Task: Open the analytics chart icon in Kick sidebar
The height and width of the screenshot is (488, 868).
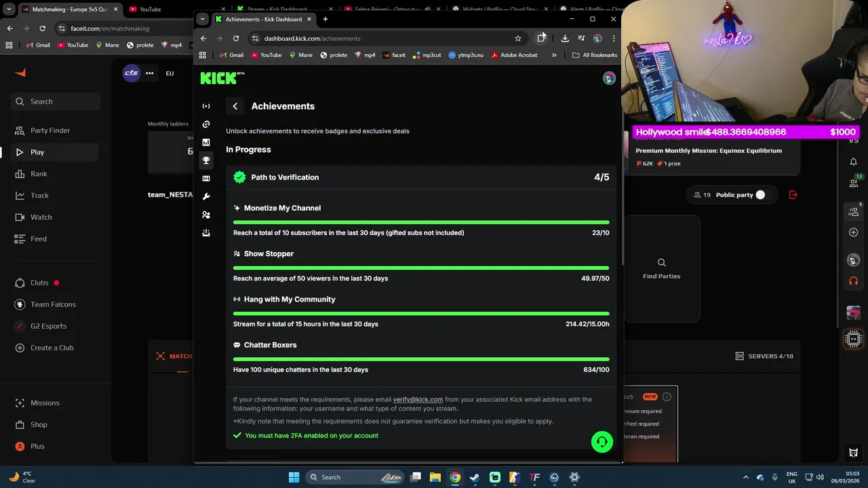Action: pos(206,142)
